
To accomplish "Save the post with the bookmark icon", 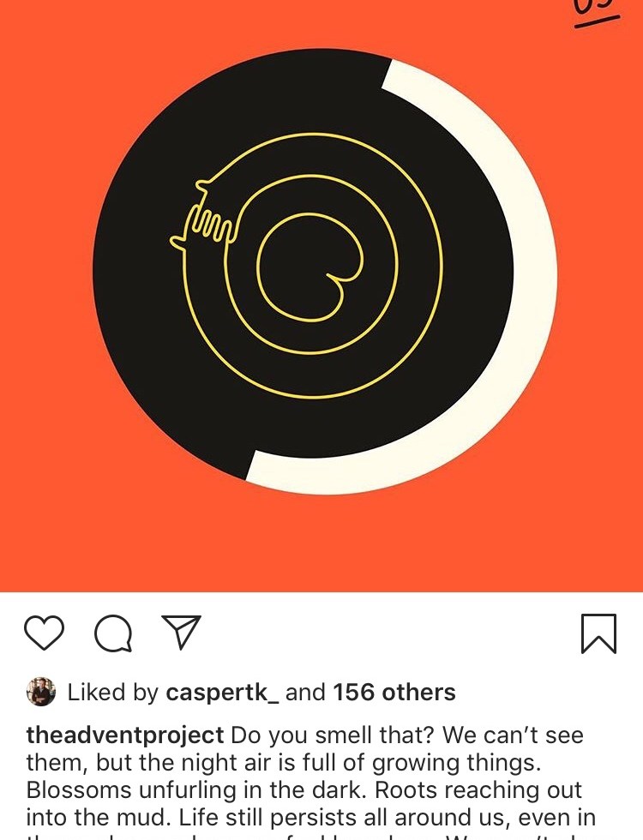I will point(598,633).
